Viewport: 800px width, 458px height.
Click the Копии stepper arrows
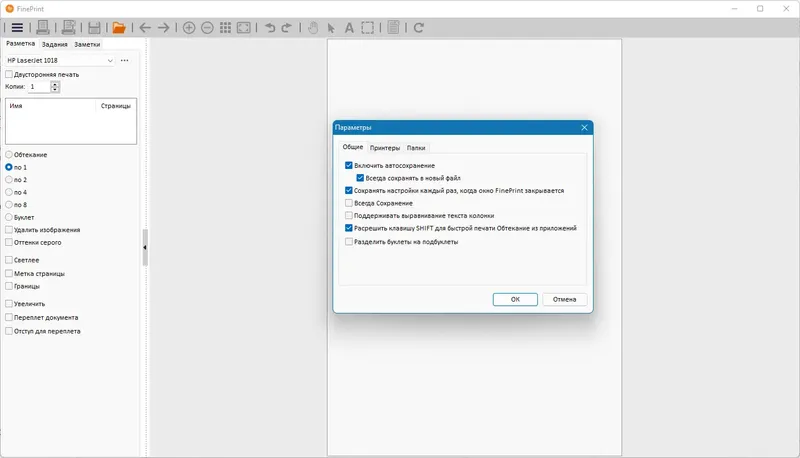[55, 87]
